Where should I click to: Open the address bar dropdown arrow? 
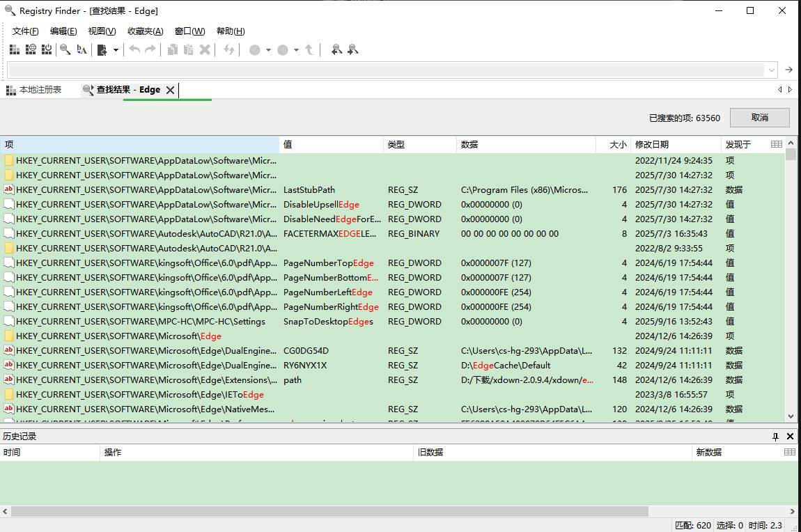pos(771,70)
